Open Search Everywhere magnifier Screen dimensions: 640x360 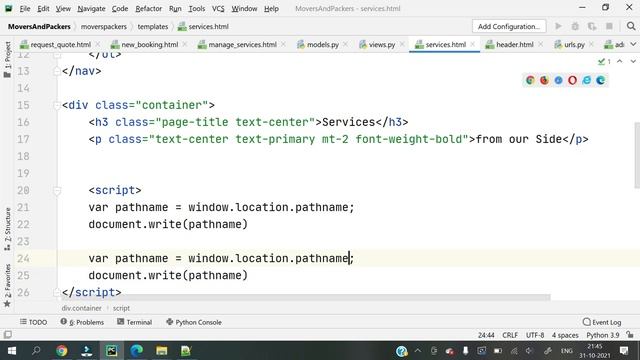631,26
